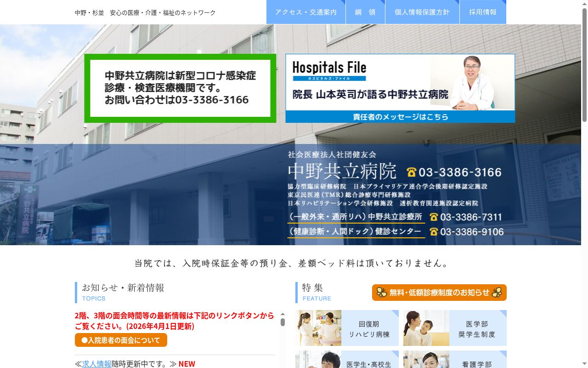588x368 pixels.
Task: Open 個人情報保護方針 menu item
Action: click(422, 12)
